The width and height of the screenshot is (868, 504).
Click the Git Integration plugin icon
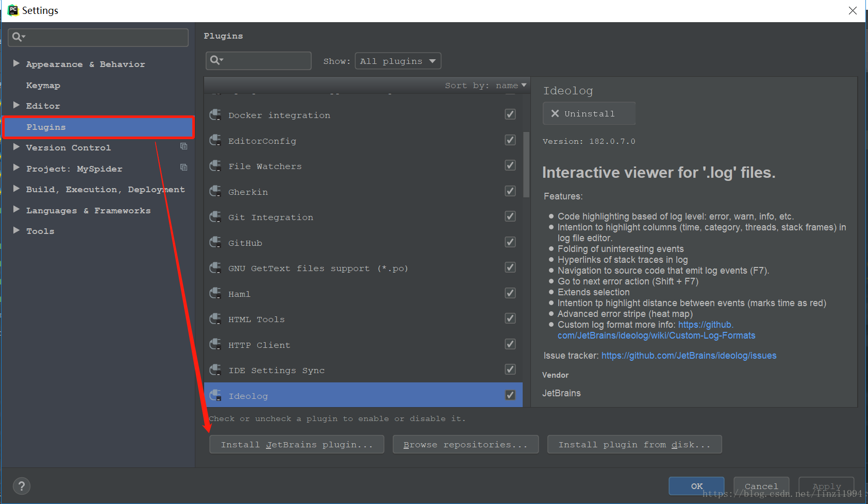click(x=215, y=217)
